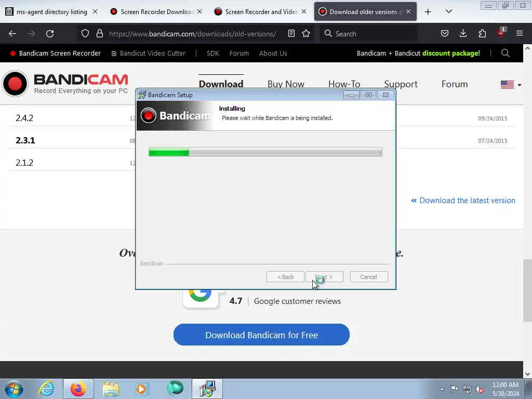
Task: Close the Download older versions tab
Action: click(408, 12)
